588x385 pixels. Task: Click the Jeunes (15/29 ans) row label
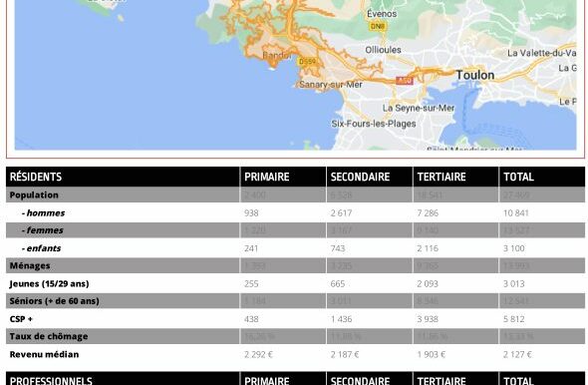(x=49, y=283)
